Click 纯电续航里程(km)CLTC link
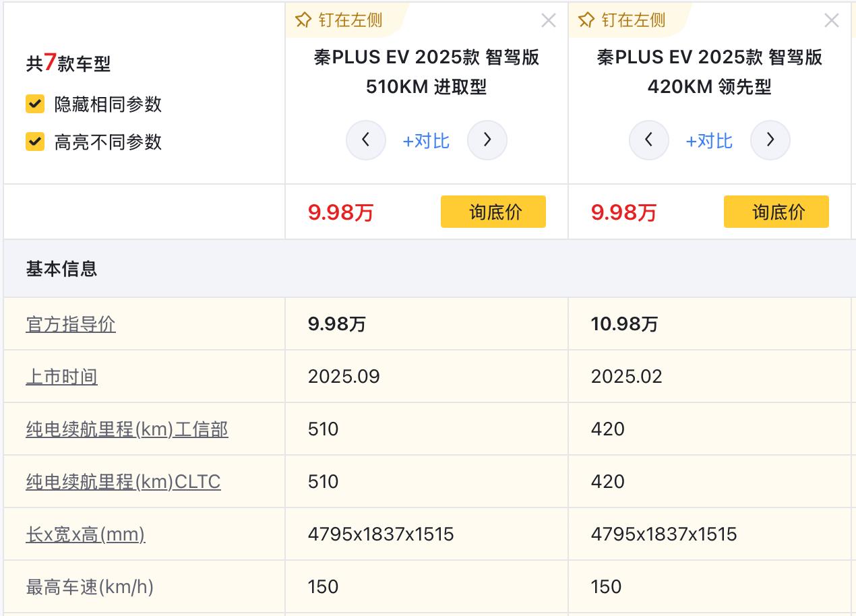 (123, 482)
